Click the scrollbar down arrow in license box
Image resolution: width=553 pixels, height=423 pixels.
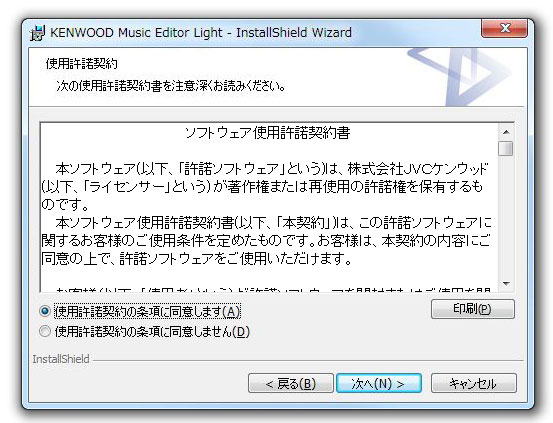point(506,284)
